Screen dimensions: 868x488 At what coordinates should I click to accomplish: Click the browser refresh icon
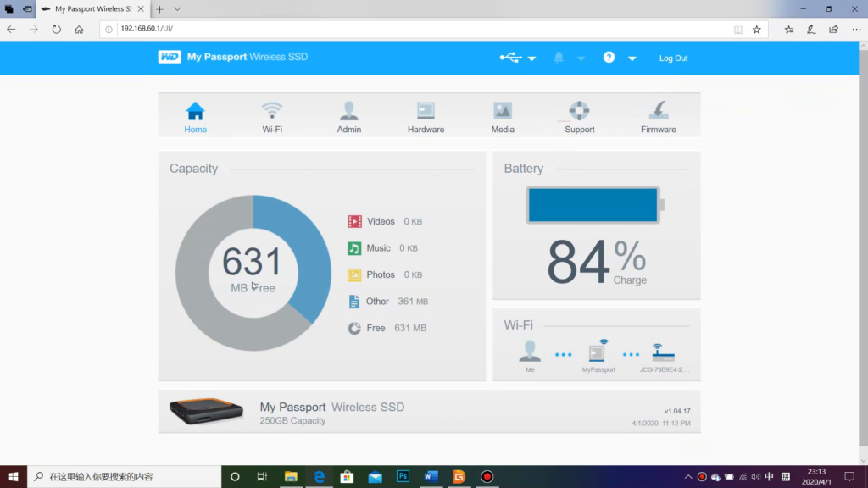57,30
